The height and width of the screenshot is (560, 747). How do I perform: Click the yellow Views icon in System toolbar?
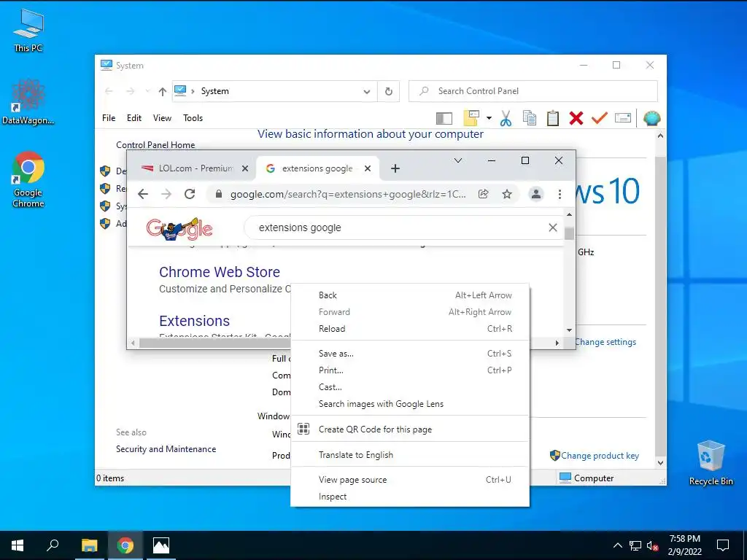point(471,117)
